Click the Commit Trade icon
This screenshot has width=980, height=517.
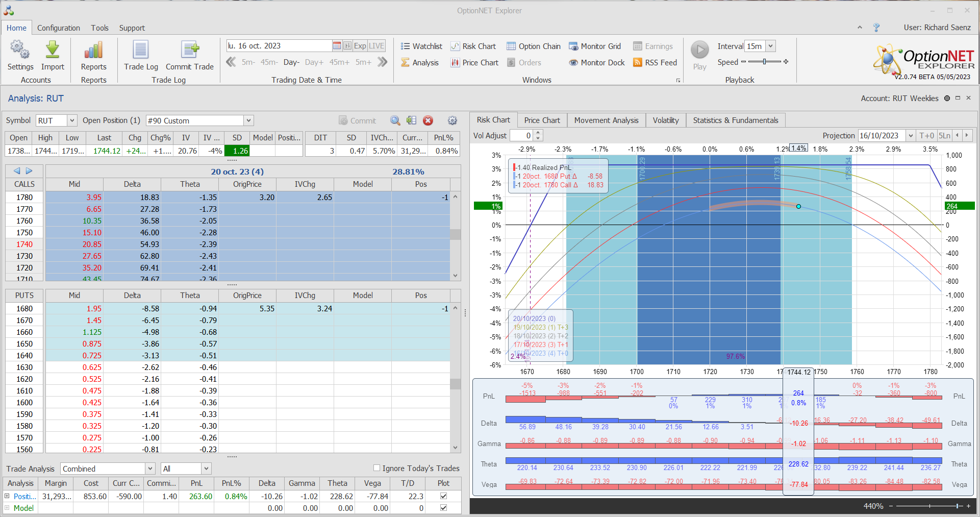click(189, 51)
